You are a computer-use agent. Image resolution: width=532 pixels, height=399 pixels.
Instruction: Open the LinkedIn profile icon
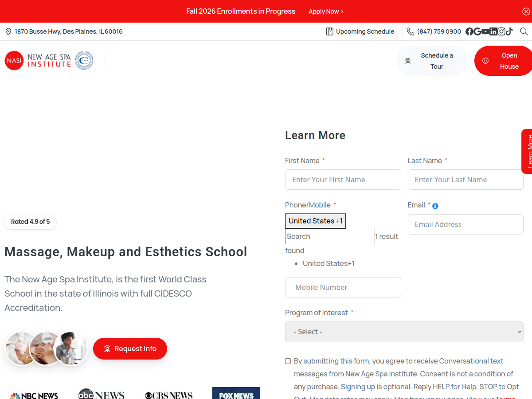[x=493, y=31]
